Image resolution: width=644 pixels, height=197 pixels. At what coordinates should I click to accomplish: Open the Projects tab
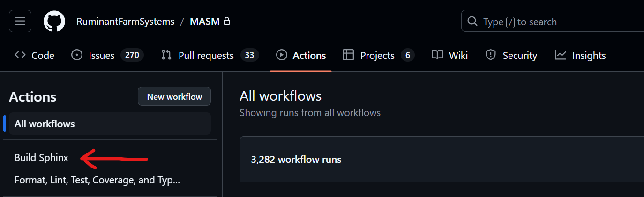[x=378, y=55]
